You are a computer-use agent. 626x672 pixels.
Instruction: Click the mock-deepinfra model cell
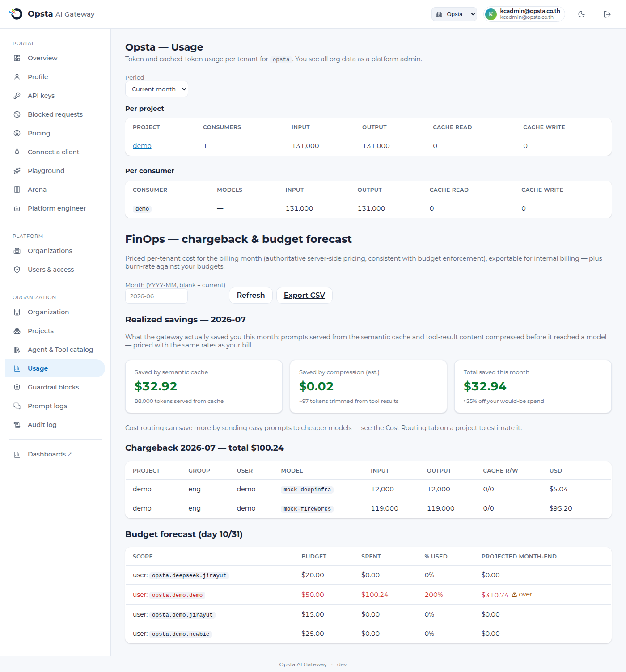(x=307, y=490)
